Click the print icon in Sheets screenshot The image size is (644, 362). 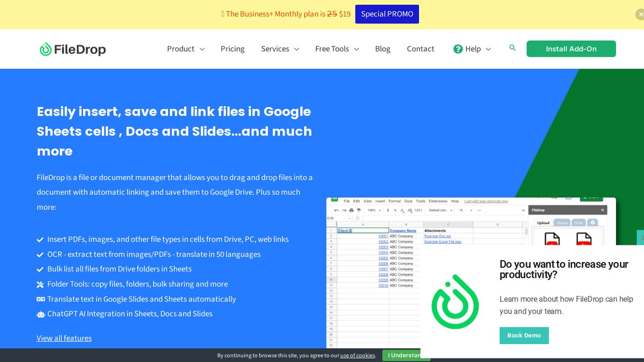pos(351,210)
